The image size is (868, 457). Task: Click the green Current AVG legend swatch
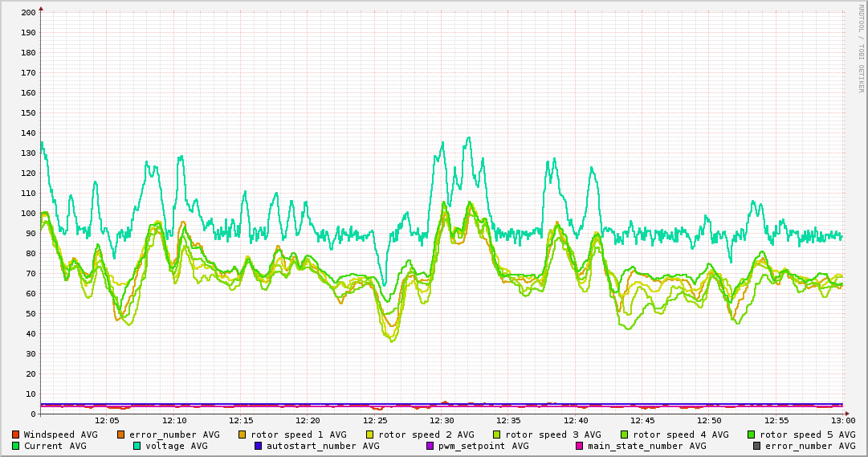(16, 446)
